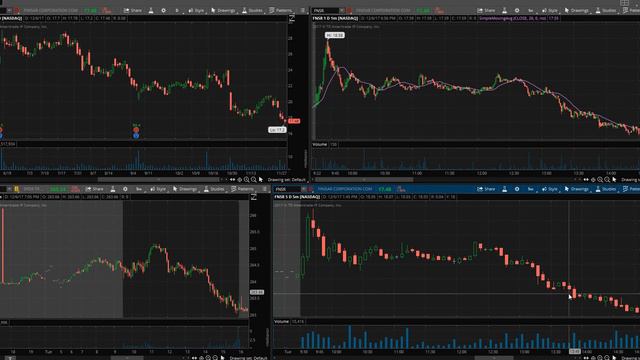
Task: Open Style menu in bottom-right chart toolbar
Action: [550, 189]
